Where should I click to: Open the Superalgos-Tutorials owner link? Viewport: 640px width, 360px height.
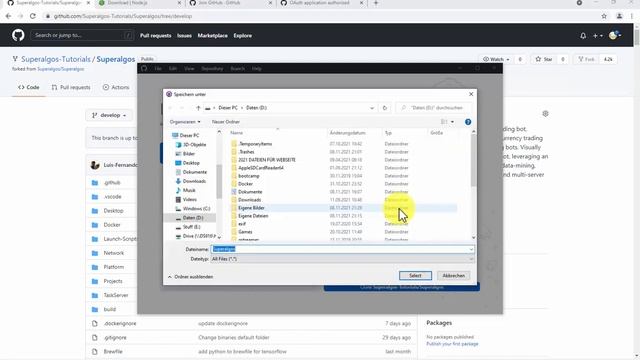pos(56,60)
